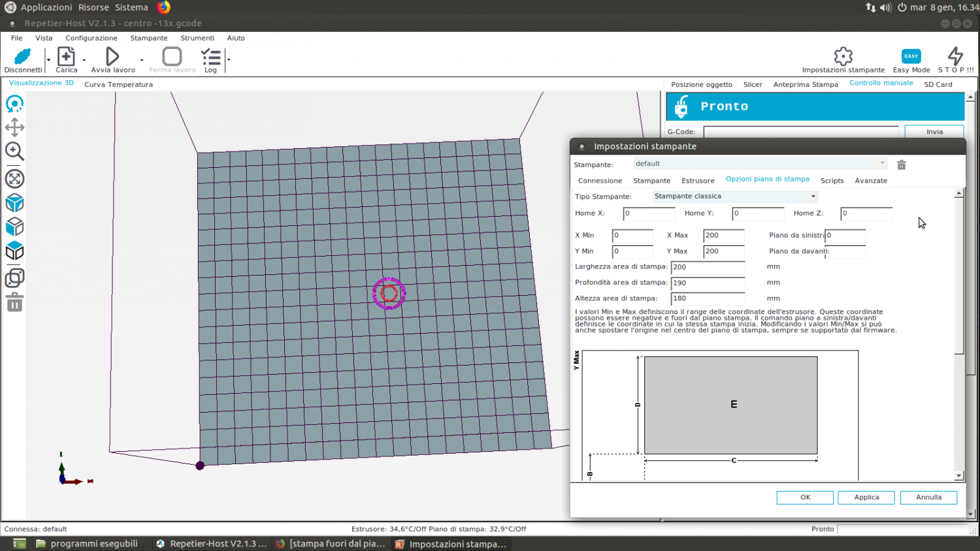
Task: Click the printer icon beside Pronto
Action: point(681,106)
